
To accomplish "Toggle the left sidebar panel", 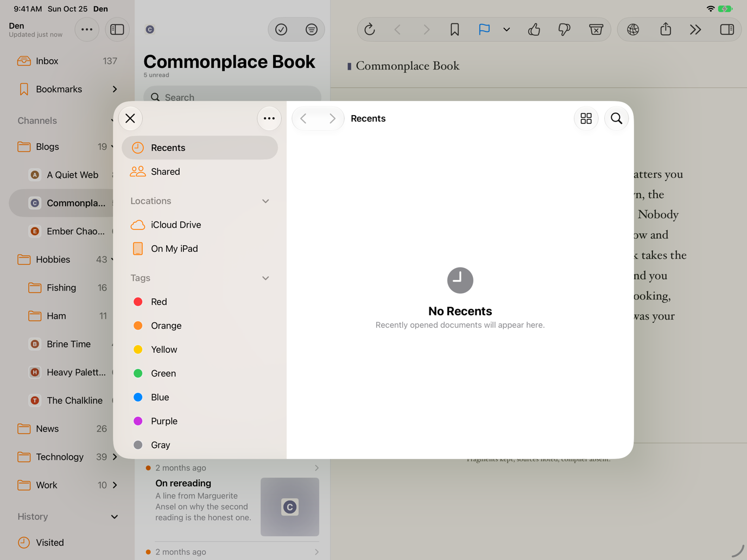I will (x=117, y=29).
